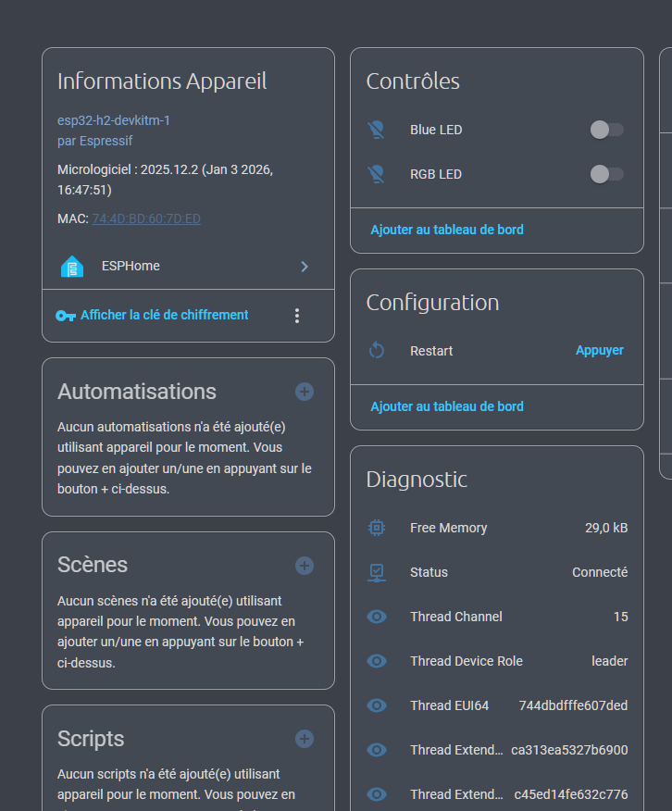Click the ESPHome integration logo icon
This screenshot has width=672, height=811.
tap(72, 267)
